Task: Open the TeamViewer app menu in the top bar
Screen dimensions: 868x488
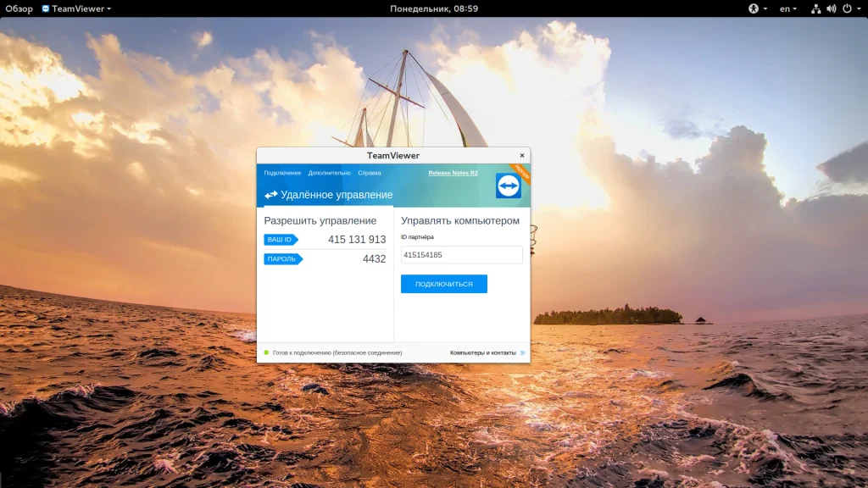Action: tap(76, 8)
